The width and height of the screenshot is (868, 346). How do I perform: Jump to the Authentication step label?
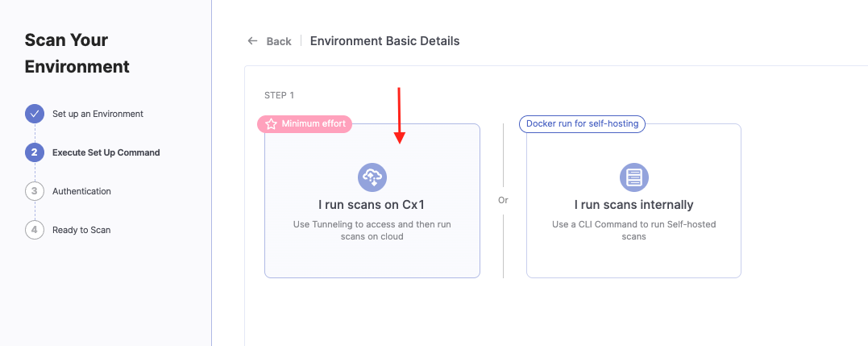pyautogui.click(x=81, y=191)
